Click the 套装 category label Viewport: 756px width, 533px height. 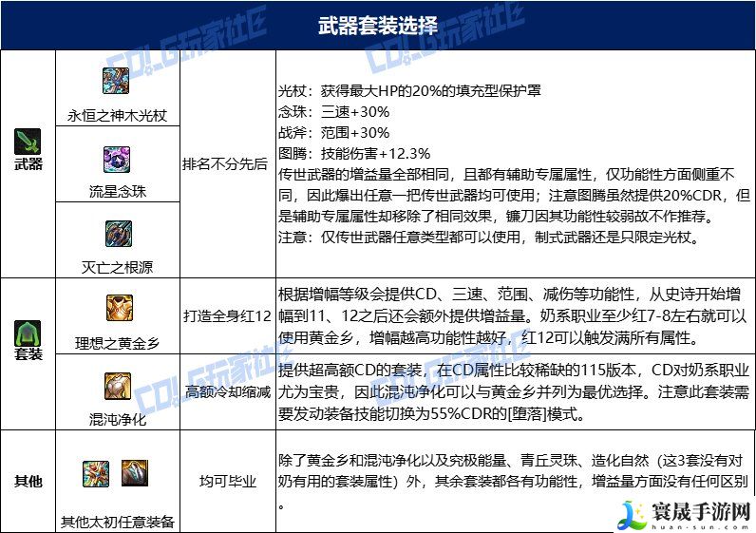tap(28, 354)
